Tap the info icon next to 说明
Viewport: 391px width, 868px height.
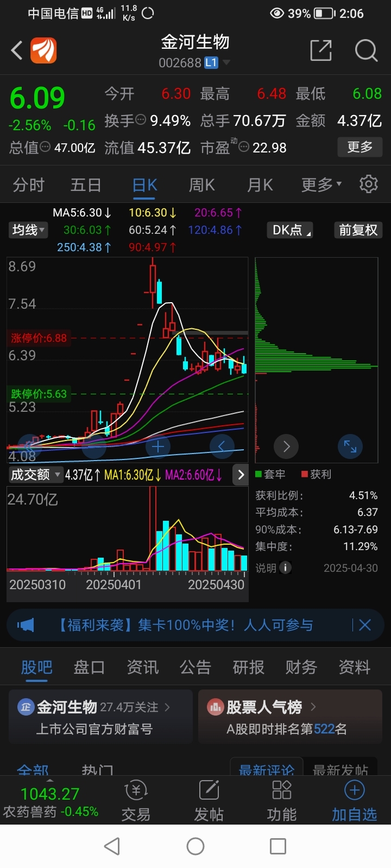click(285, 567)
